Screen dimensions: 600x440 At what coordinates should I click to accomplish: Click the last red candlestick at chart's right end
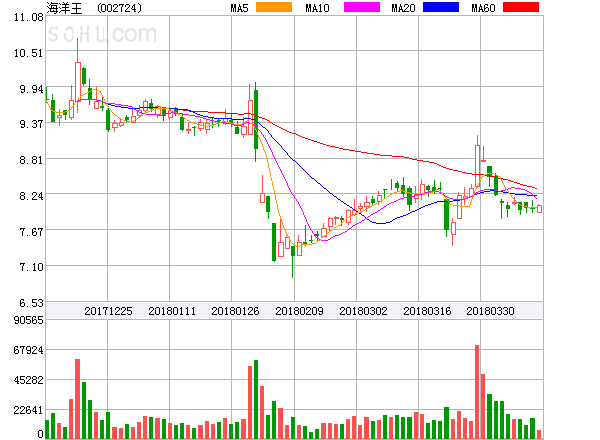pyautogui.click(x=540, y=209)
